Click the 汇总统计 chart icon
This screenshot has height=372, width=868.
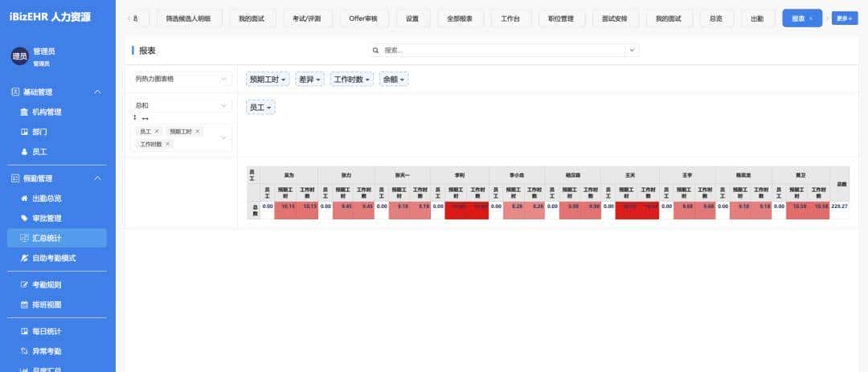point(24,238)
